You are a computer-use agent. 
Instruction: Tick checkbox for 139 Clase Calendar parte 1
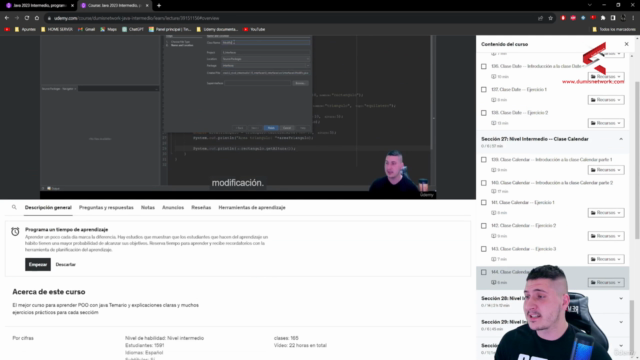pos(484,160)
